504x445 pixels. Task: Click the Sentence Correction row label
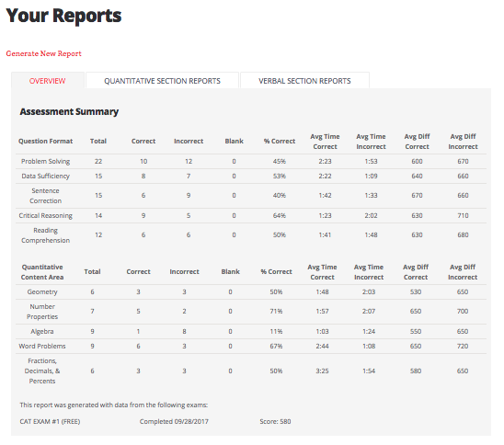tap(46, 196)
